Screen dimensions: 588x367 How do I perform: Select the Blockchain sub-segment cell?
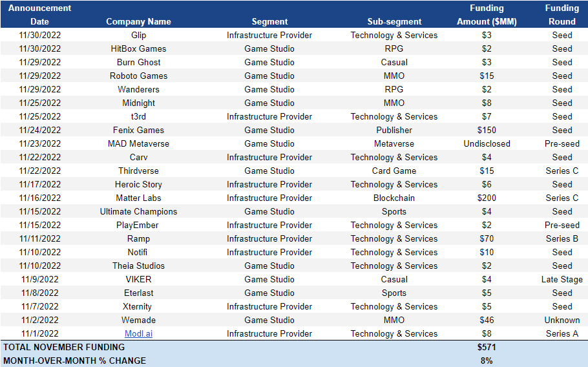coord(394,198)
